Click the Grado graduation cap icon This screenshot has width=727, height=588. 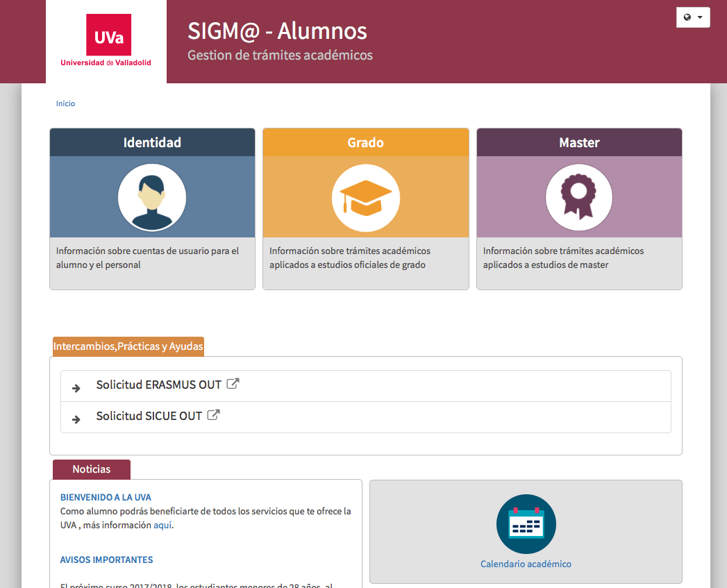[x=366, y=198]
